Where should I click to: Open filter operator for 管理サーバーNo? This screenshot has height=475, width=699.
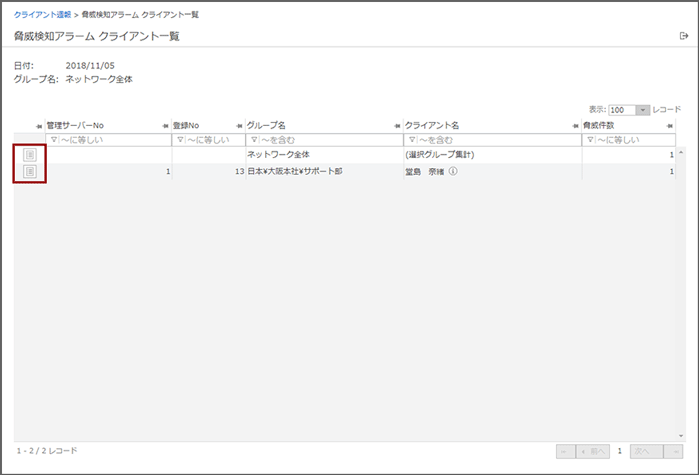coord(53,140)
